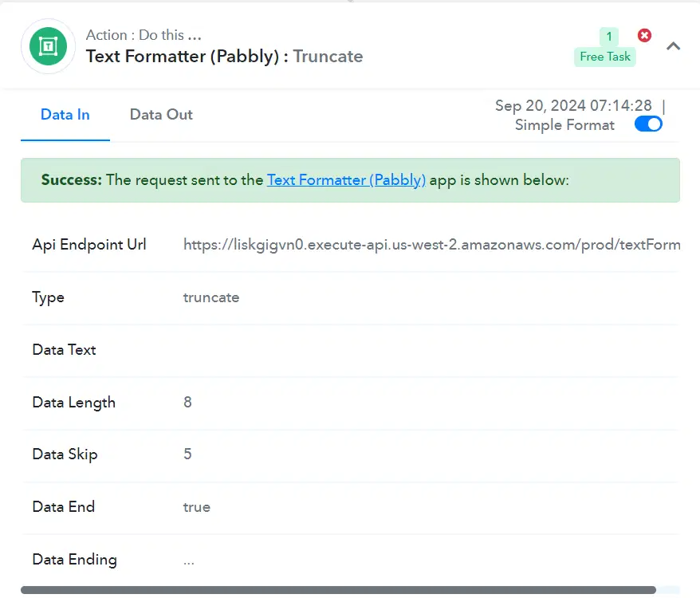Toggle the Simple Format switch

pyautogui.click(x=648, y=124)
